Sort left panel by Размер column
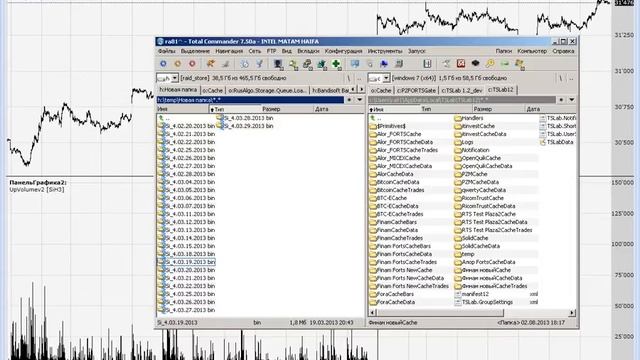 tap(287, 109)
